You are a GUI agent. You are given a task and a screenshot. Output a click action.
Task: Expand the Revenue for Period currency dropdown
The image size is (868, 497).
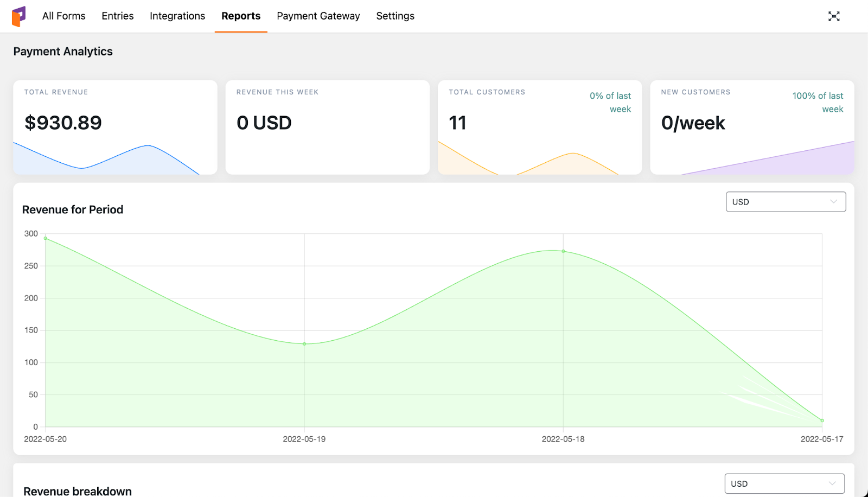click(x=786, y=202)
